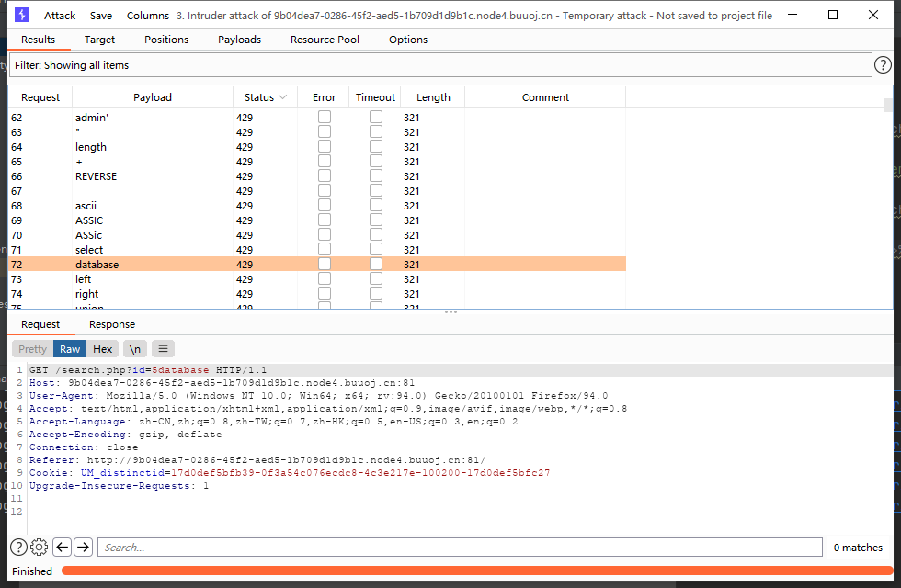
Task: Click the filter bar showing all items
Action: (439, 65)
